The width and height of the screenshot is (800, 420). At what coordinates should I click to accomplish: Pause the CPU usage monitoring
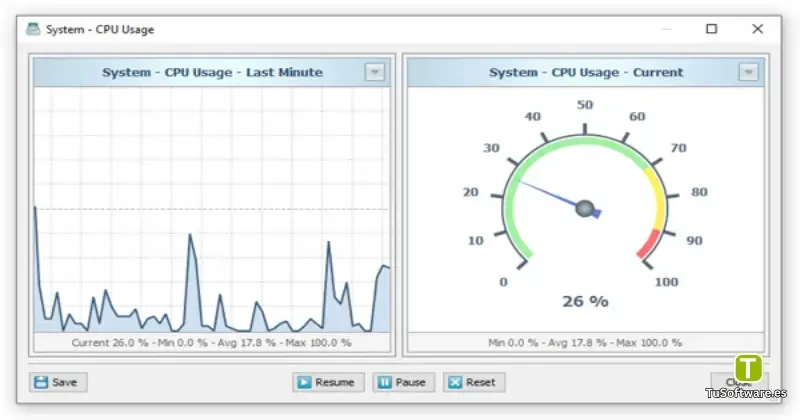pos(404,382)
